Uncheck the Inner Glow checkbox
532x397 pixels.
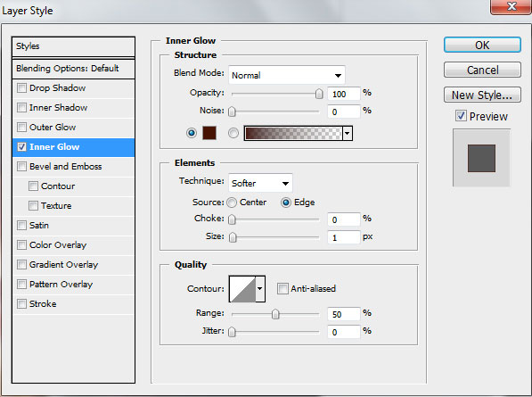click(21, 146)
